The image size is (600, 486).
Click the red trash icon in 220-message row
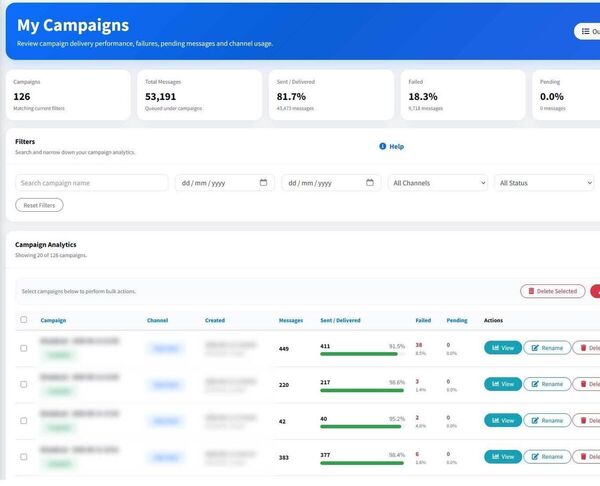584,384
